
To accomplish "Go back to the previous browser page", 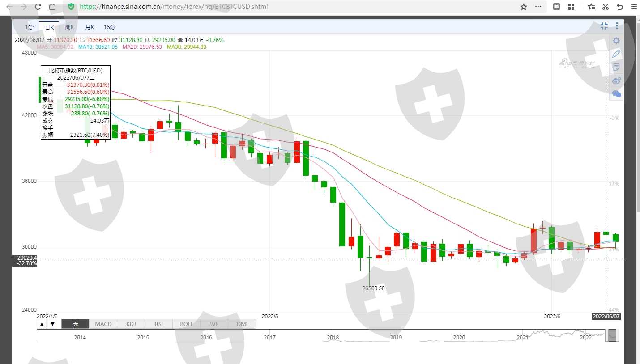I will (x=9, y=7).
